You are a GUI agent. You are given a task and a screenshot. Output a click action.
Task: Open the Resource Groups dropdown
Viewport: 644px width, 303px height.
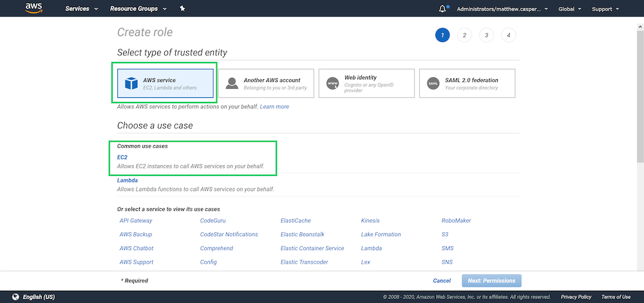138,9
